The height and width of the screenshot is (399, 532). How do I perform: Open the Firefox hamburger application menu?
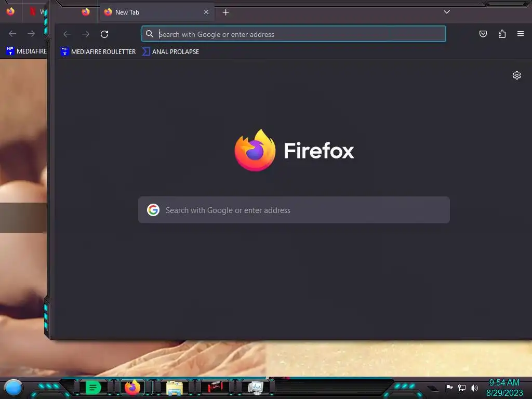coord(521,34)
